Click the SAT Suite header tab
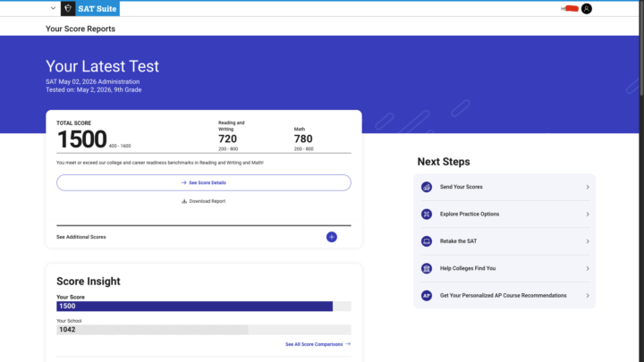Viewport: 644px width, 362px height. [x=97, y=9]
